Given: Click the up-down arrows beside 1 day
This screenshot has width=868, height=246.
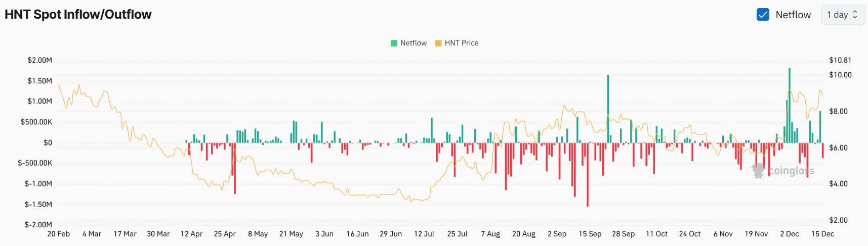Looking at the screenshot, I should coord(855,15).
